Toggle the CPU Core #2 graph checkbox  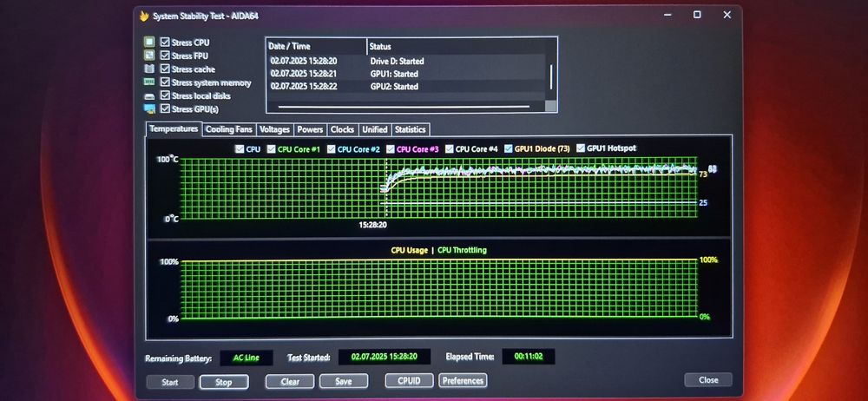pos(331,149)
